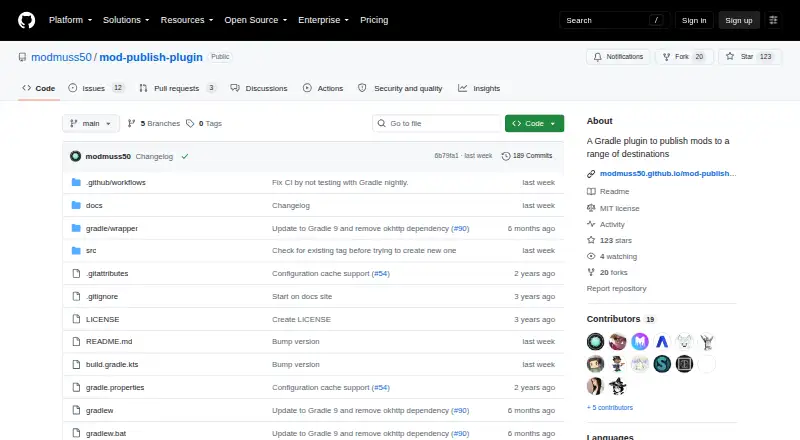Click the green check commit status icon
Screen dimensions: 800x440
point(185,156)
